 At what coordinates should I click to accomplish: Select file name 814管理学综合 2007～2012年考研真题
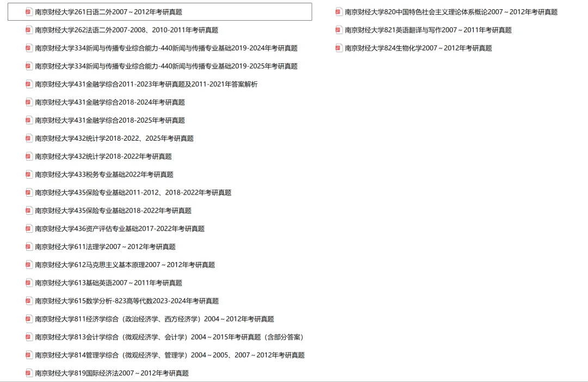170,355
